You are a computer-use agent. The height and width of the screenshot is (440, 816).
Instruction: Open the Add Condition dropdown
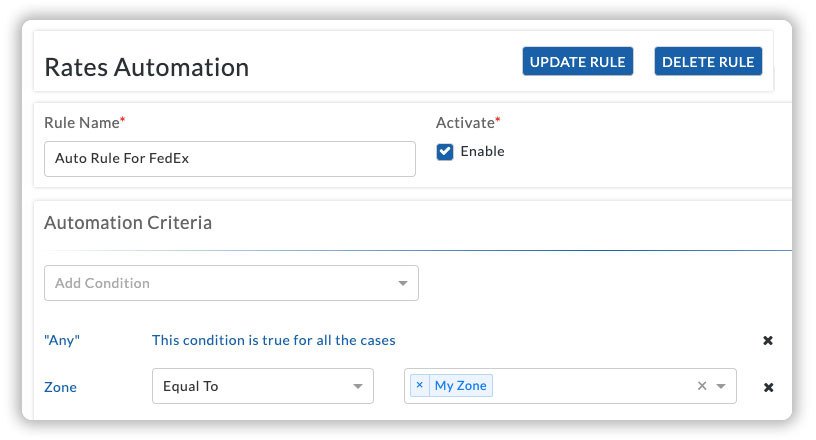(x=231, y=283)
